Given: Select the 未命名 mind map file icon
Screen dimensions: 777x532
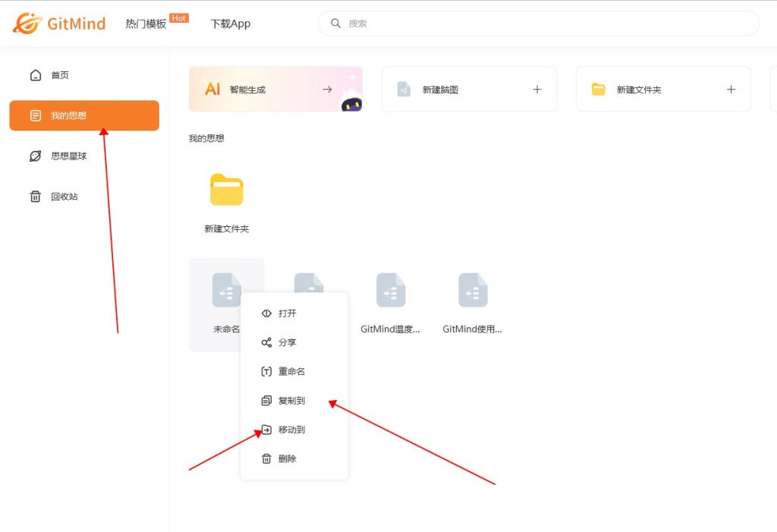Looking at the screenshot, I should [x=226, y=290].
